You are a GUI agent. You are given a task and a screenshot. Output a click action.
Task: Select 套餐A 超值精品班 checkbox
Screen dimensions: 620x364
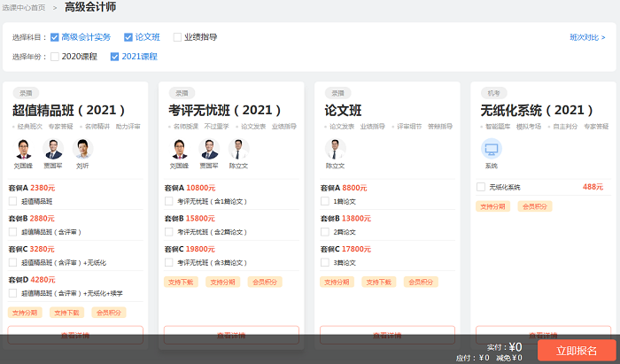click(12, 201)
